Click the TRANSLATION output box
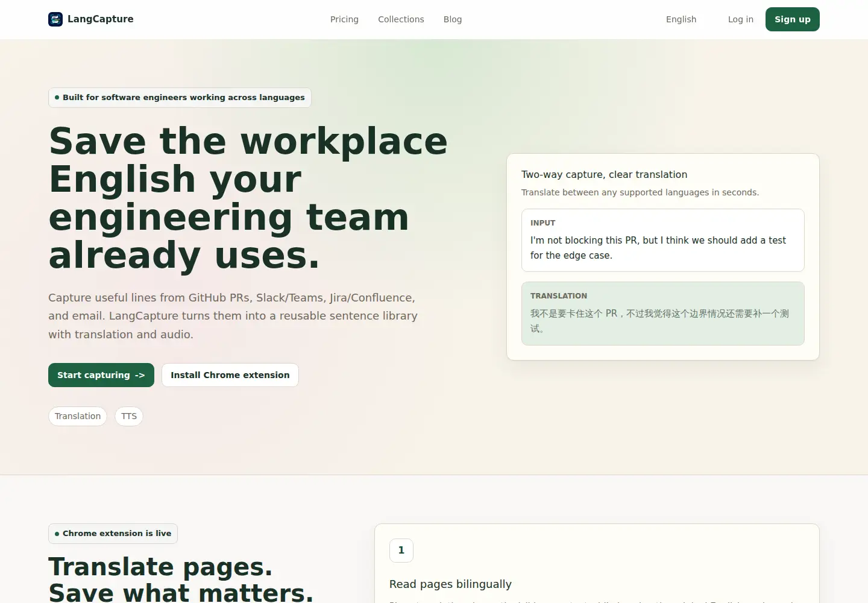This screenshot has width=868, height=603. tap(663, 314)
